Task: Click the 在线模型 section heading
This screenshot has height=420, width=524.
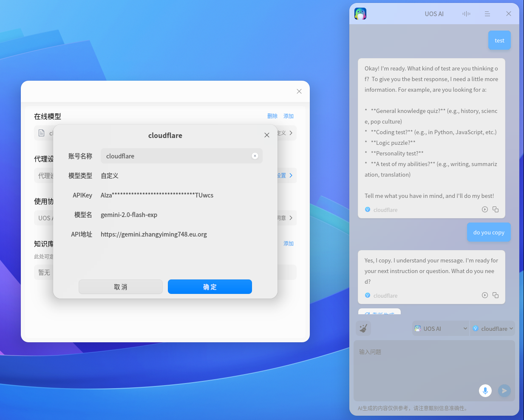Action: 48,116
